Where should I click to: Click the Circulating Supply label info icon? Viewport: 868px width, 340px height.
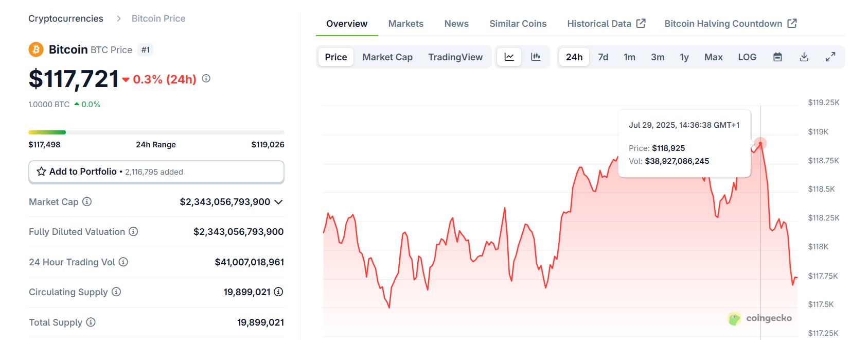coord(116,292)
